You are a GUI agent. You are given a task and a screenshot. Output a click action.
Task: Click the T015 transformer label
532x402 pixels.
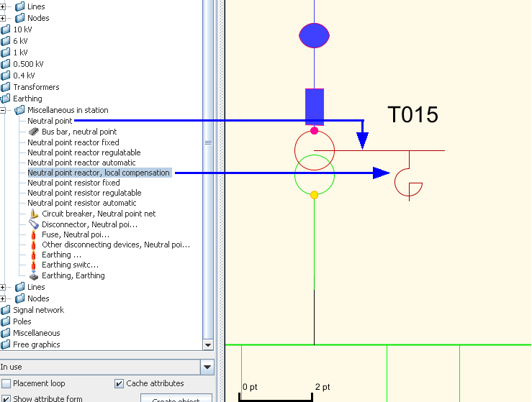pos(413,114)
